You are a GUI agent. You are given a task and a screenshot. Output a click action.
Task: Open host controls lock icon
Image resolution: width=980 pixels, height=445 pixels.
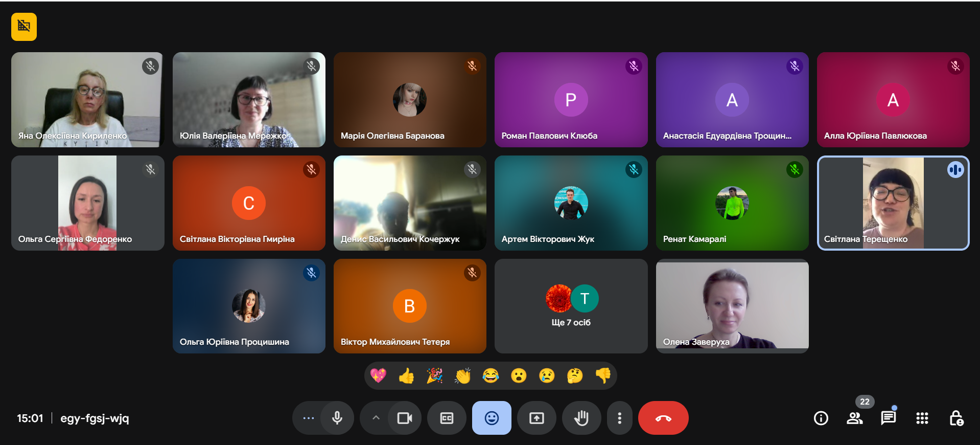coord(956,418)
